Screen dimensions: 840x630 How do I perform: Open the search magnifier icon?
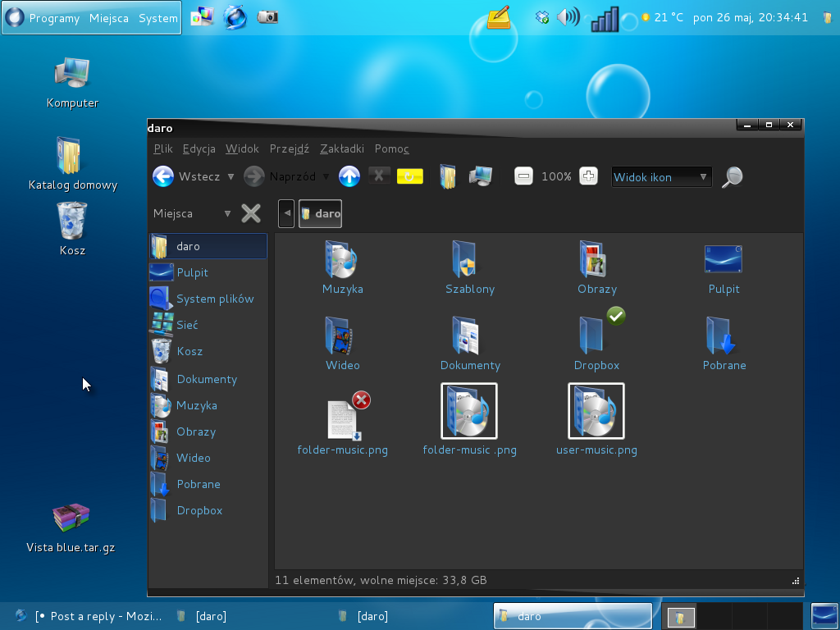(733, 176)
